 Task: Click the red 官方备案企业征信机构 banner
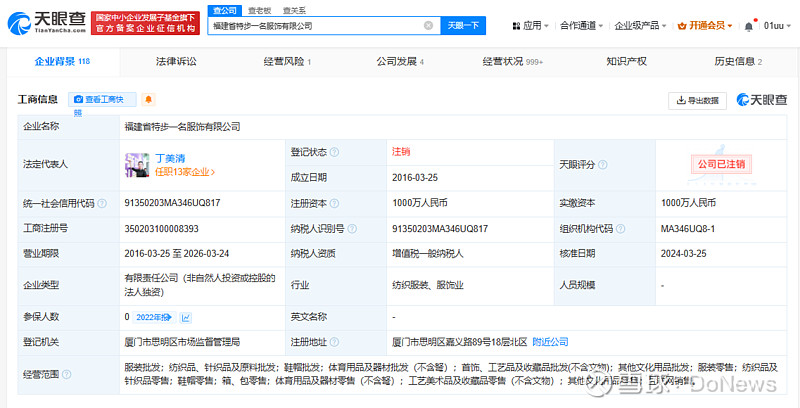click(x=145, y=23)
